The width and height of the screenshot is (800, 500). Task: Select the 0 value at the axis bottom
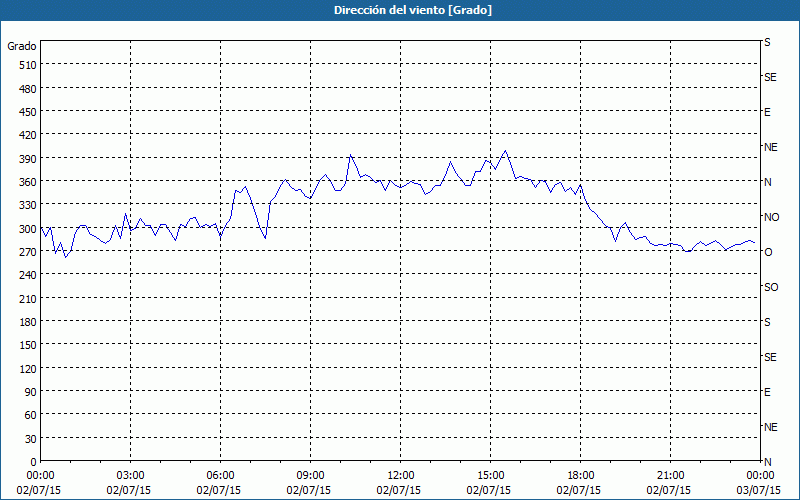(x=33, y=462)
